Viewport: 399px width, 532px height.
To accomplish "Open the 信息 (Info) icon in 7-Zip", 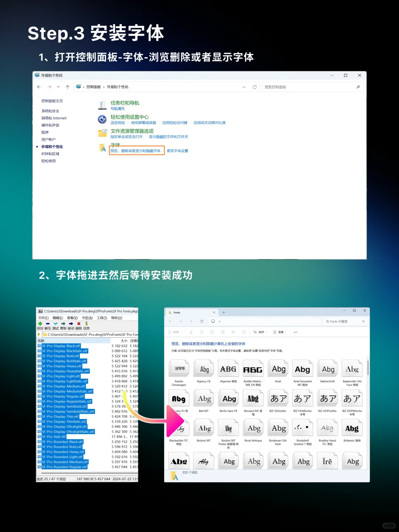I will coord(86,324).
